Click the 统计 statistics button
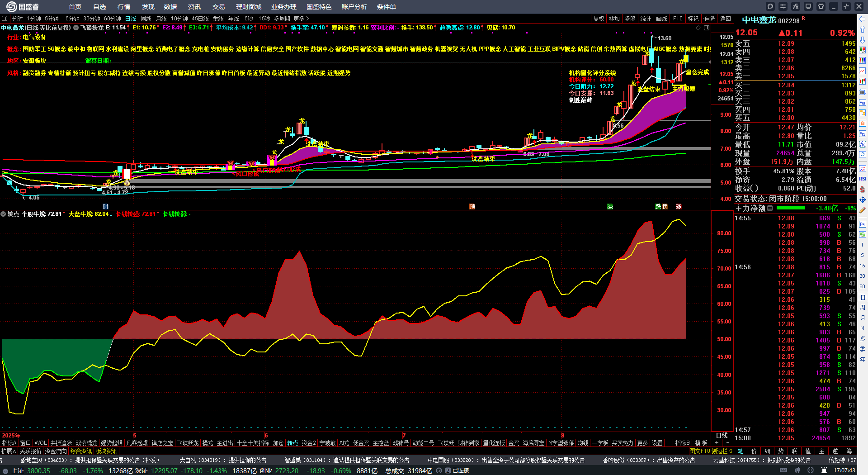The width and height of the screenshot is (868, 475). 646,19
